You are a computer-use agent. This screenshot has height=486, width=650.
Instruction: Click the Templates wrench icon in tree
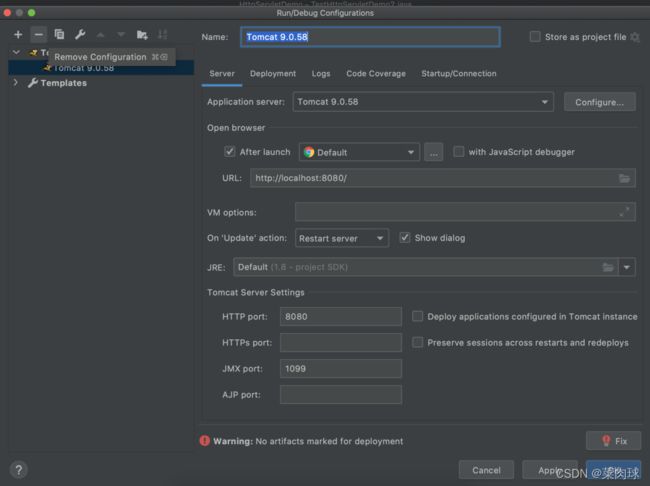(x=33, y=83)
